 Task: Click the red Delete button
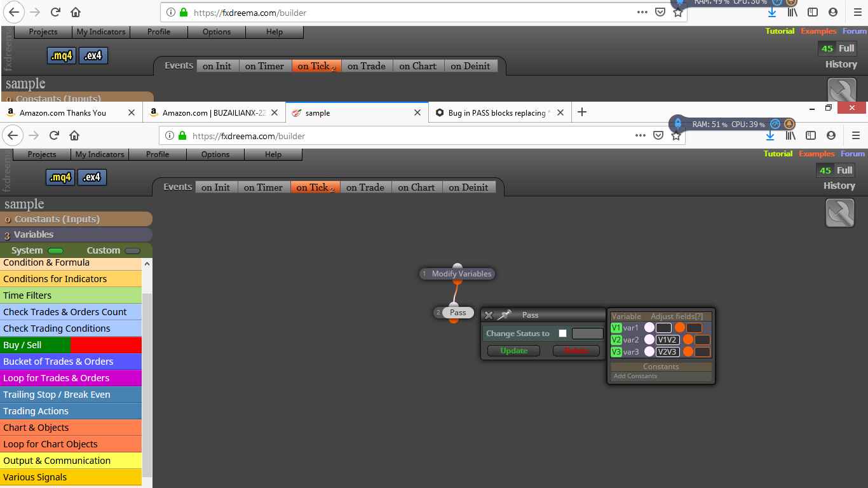coord(576,351)
